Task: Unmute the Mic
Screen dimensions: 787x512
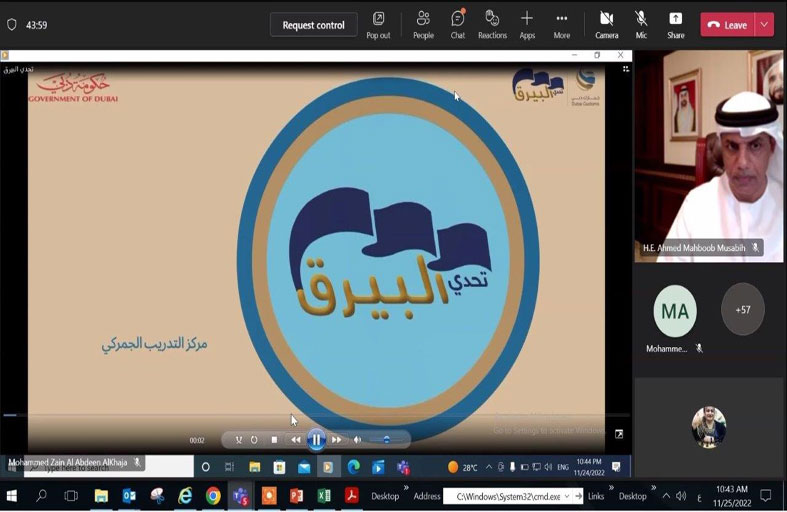Action: 641,24
